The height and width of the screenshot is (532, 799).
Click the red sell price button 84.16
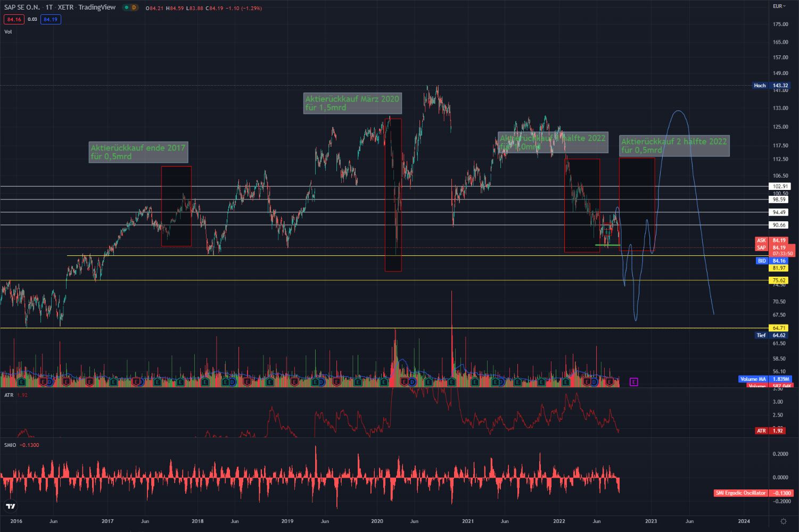tap(14, 19)
